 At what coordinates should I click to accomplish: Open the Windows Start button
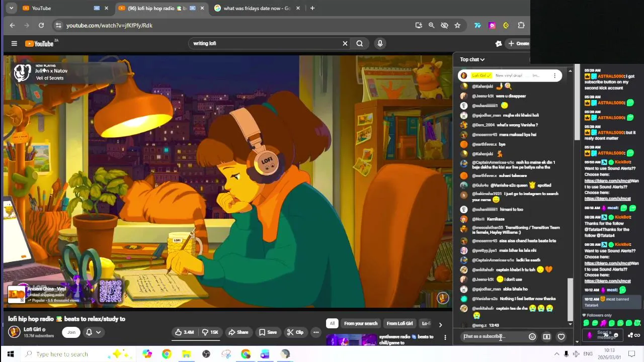tap(11, 354)
